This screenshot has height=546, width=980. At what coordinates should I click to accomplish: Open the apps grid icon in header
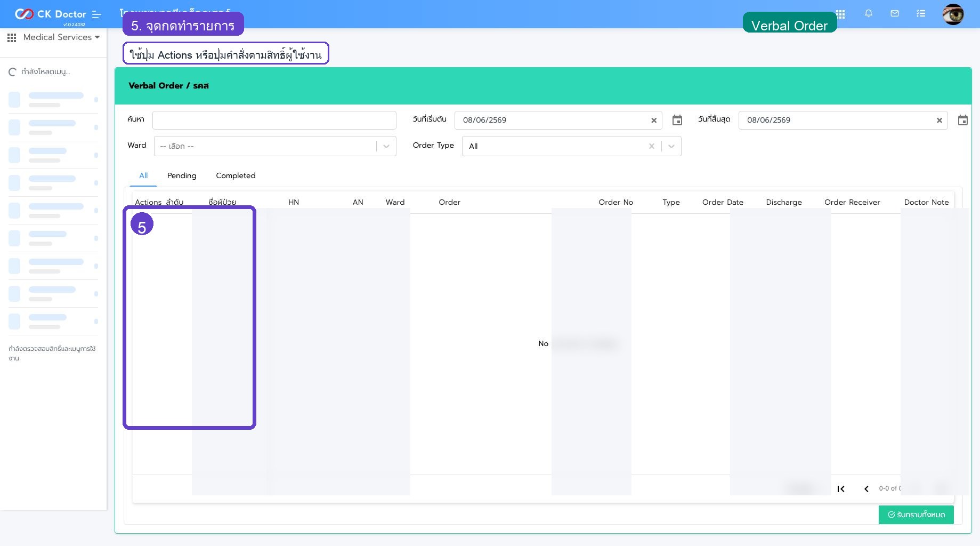click(840, 14)
